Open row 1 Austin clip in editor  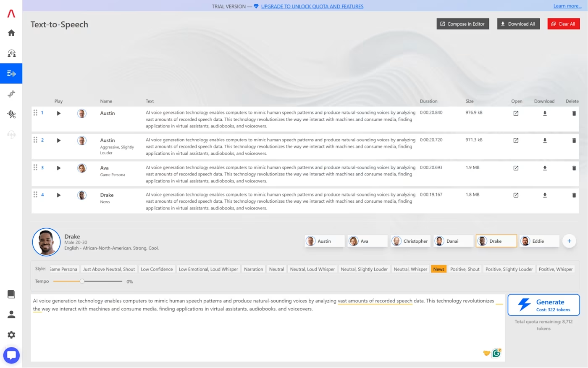click(x=516, y=113)
